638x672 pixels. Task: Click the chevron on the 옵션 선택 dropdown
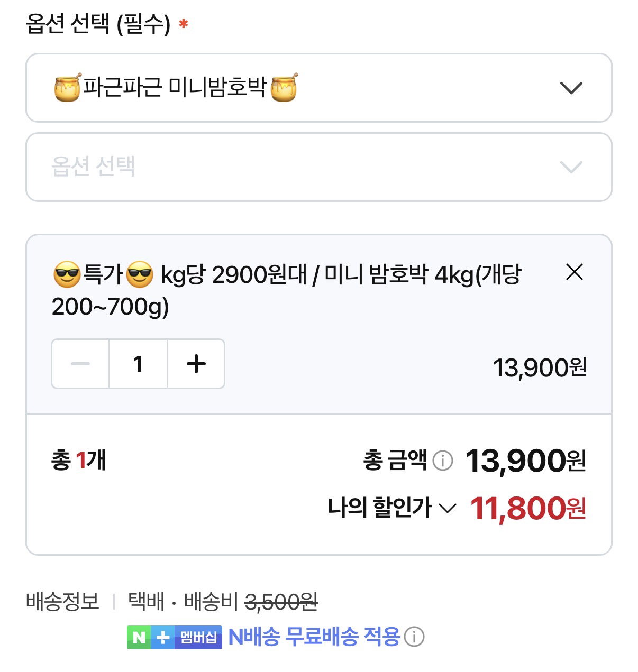pos(571,167)
